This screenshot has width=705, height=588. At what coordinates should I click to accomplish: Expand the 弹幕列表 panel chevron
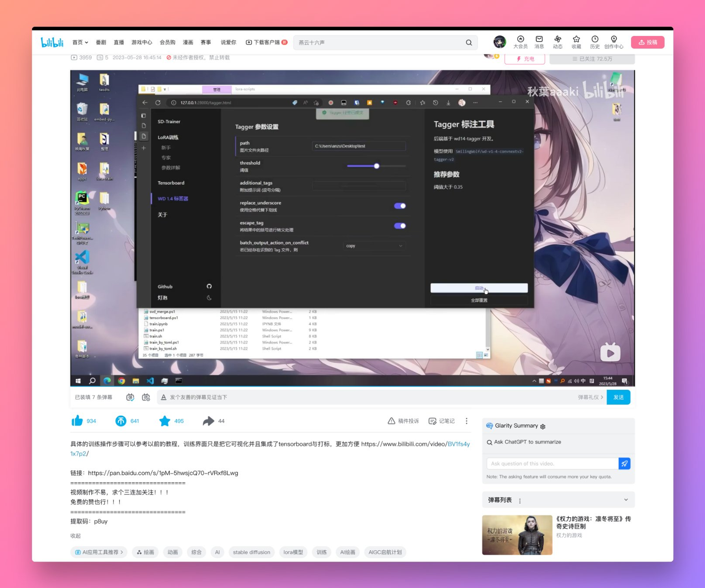point(626,500)
